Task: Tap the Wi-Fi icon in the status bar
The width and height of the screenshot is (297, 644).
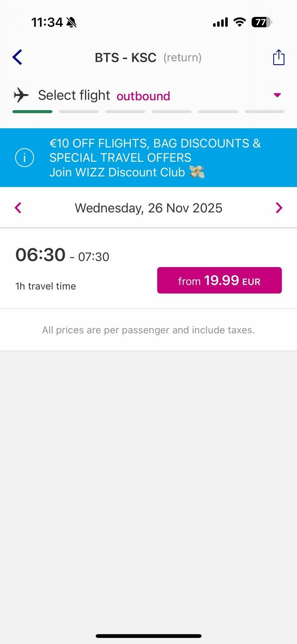Action: pos(239,22)
